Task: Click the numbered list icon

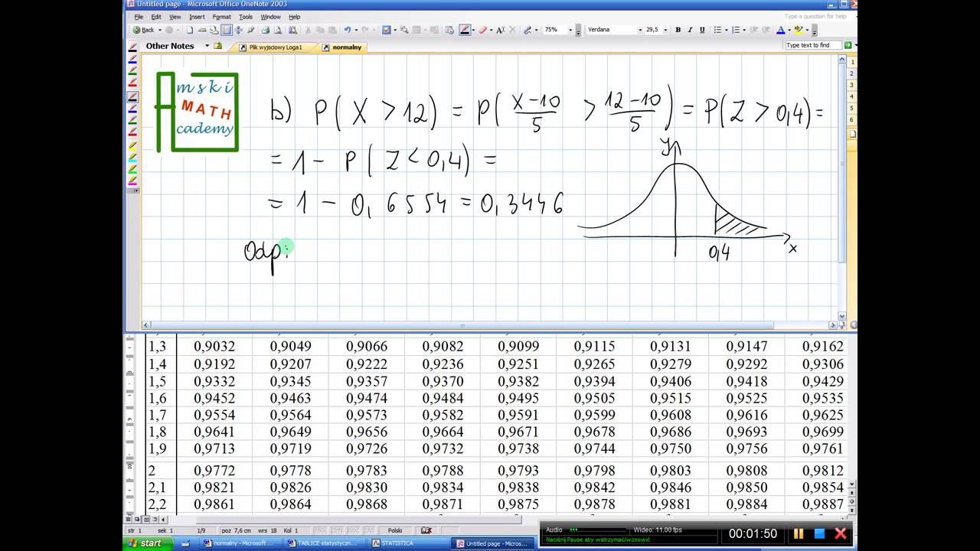Action: [x=736, y=30]
